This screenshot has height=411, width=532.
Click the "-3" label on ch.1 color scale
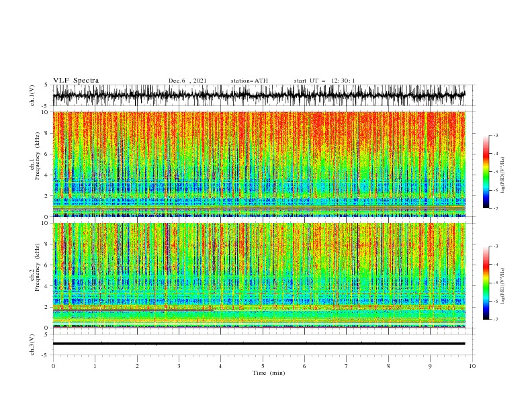tap(496, 135)
